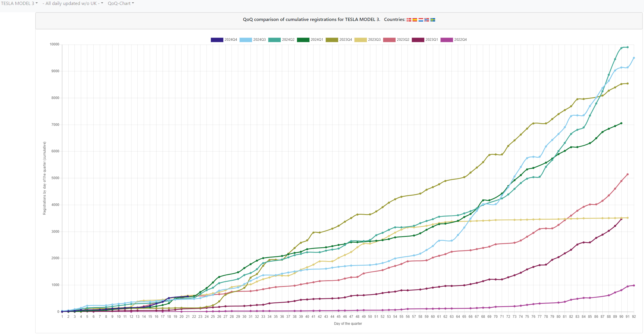The height and width of the screenshot is (335, 644).
Task: Click the y-axis label 1000
Action: click(55, 285)
